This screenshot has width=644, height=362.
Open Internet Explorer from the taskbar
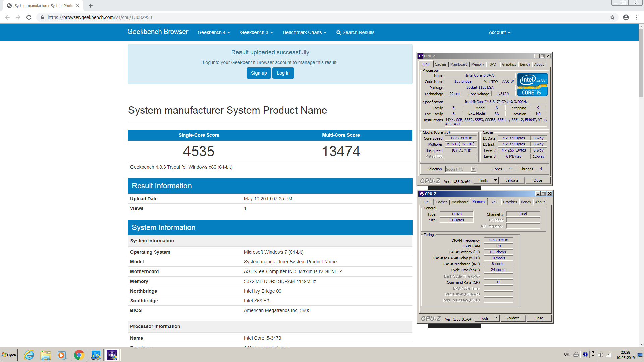click(x=29, y=355)
